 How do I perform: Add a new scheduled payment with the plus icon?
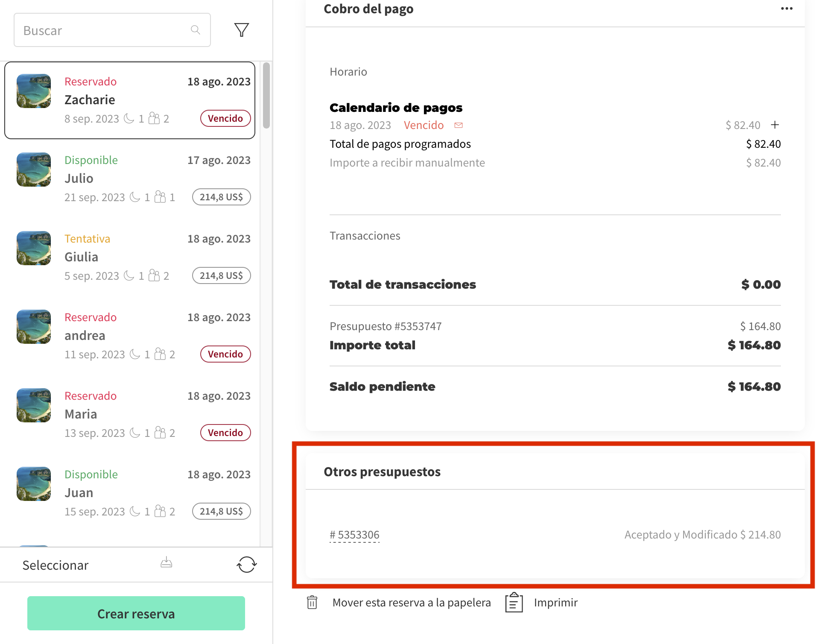[775, 125]
